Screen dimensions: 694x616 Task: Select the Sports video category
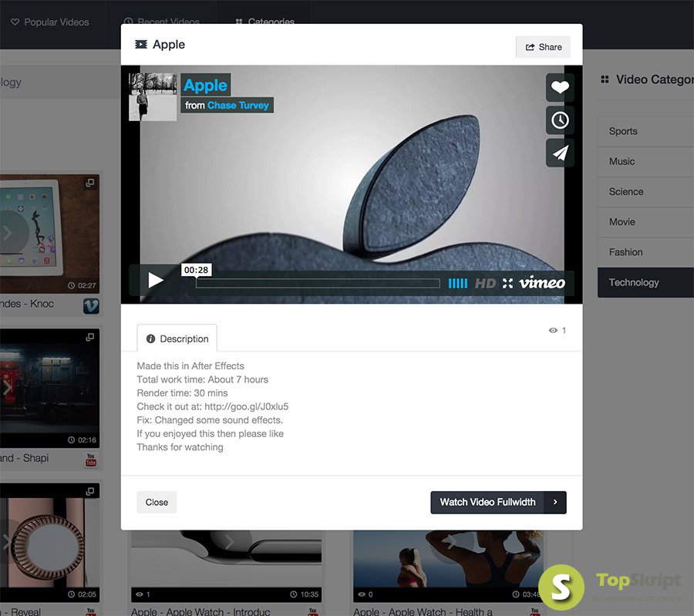point(645,131)
